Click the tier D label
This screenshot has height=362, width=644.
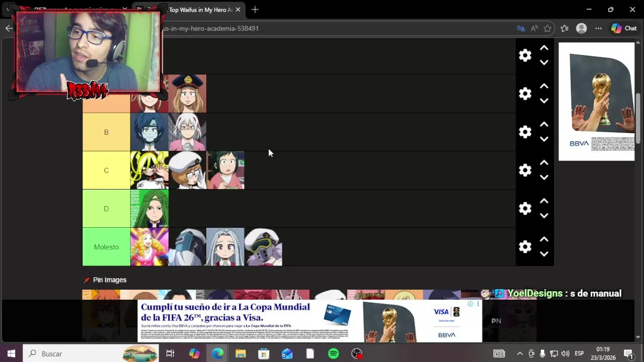point(106,208)
